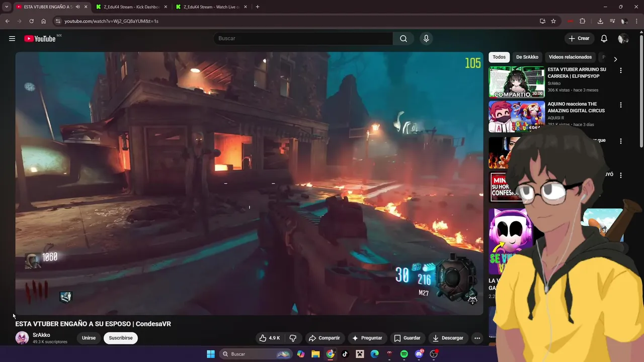Open the Amazing Digital Circus thumbnail

(517, 117)
